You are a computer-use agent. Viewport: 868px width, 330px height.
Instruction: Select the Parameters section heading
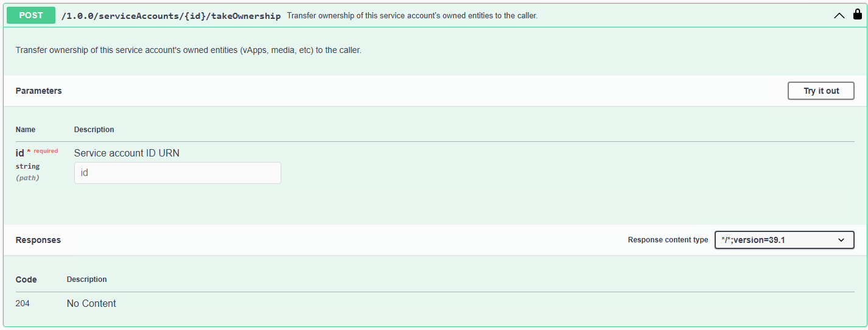click(38, 91)
